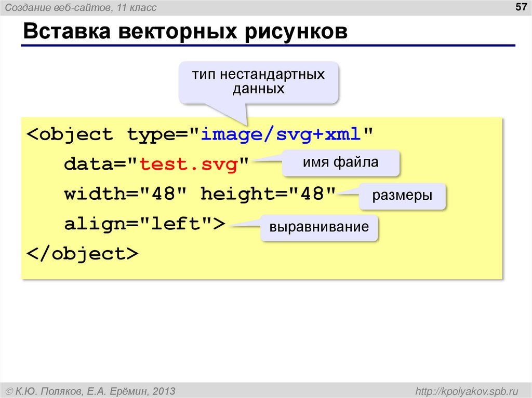The width and height of the screenshot is (532, 398).
Task: Click the red filename "test.svg"
Action: click(x=190, y=163)
